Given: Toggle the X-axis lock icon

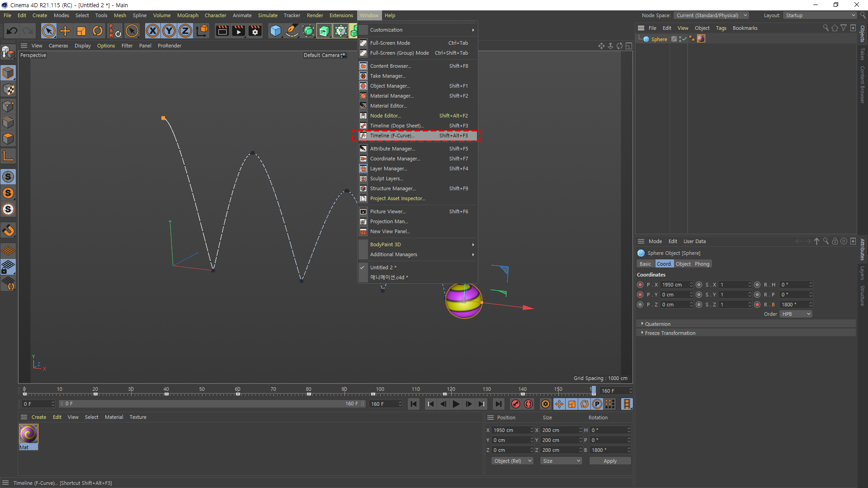Looking at the screenshot, I should click(x=153, y=31).
